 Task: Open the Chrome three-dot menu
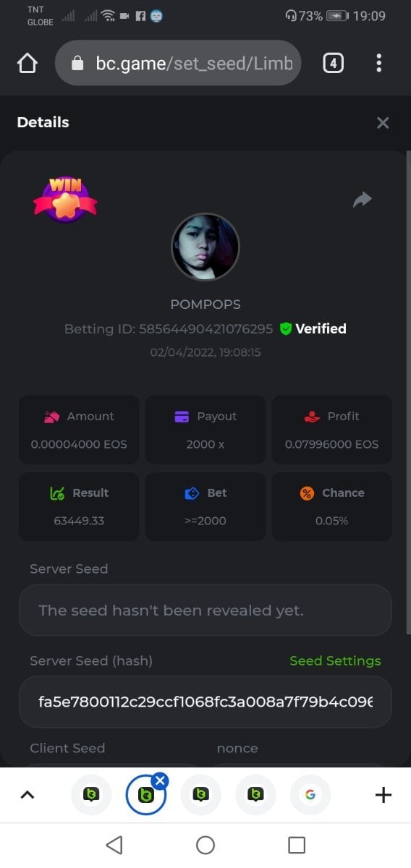pyautogui.click(x=378, y=64)
